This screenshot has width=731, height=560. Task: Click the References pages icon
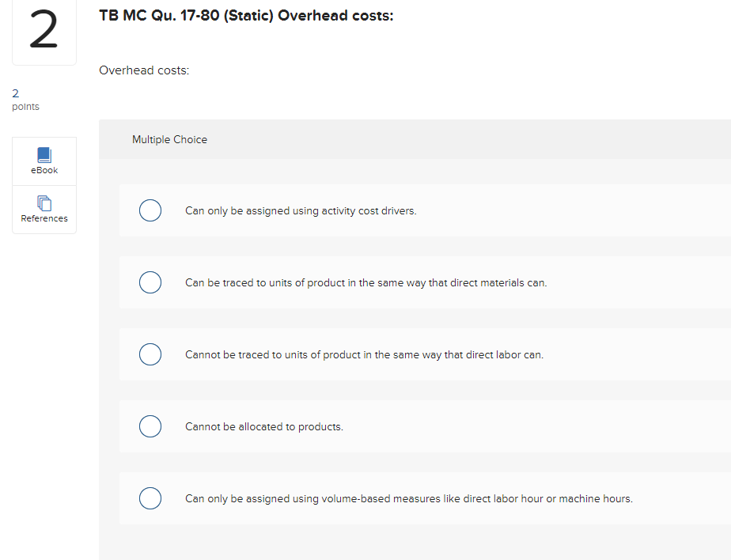coord(44,203)
